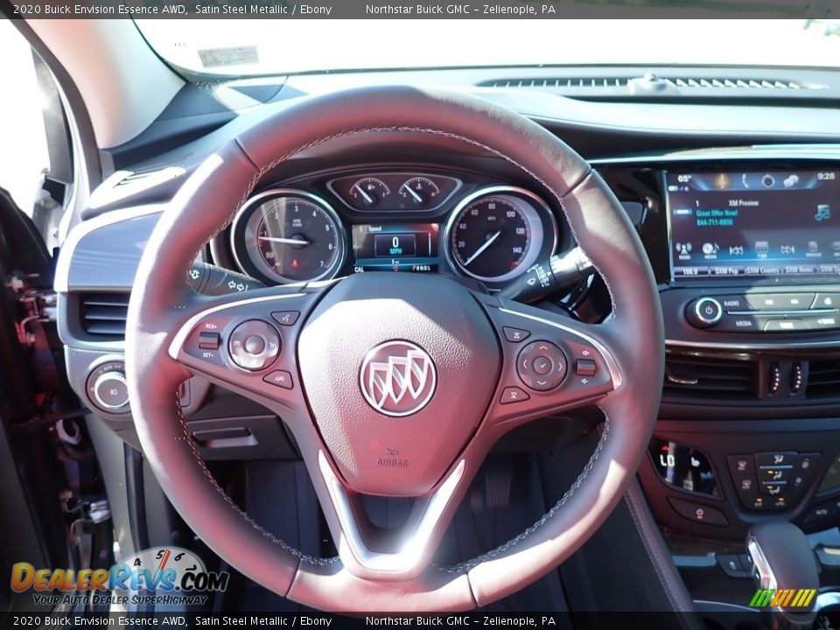
Task: Select the SXM Country preset
Action: point(762,270)
